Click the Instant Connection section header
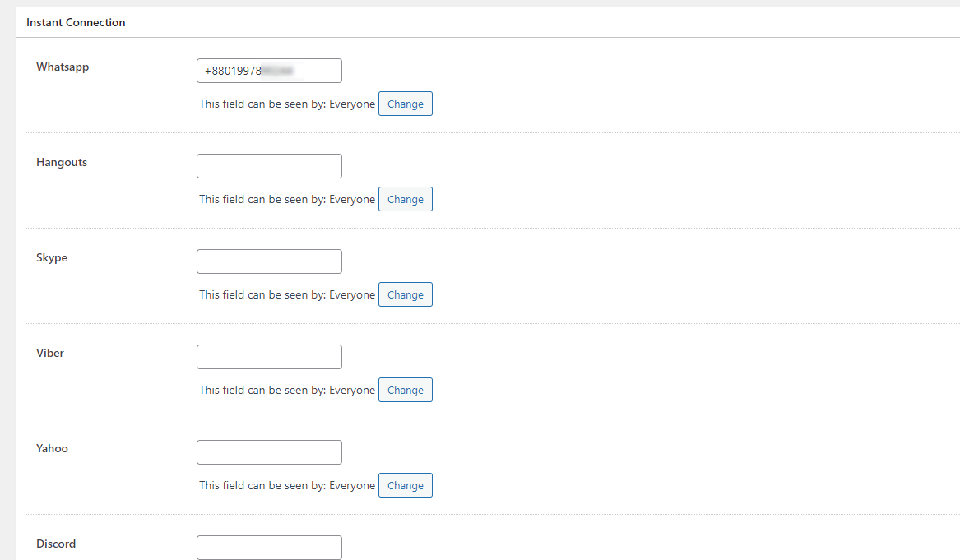Image resolution: width=960 pixels, height=560 pixels. (x=76, y=23)
